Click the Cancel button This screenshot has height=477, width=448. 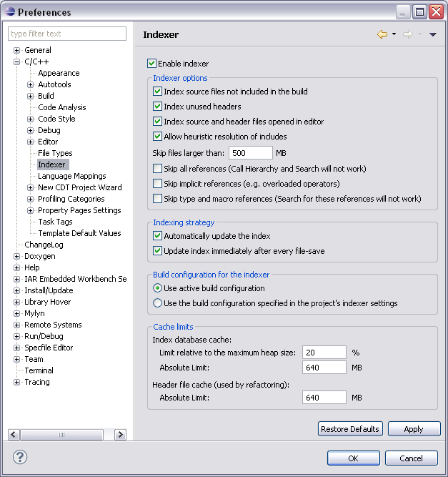point(412,458)
